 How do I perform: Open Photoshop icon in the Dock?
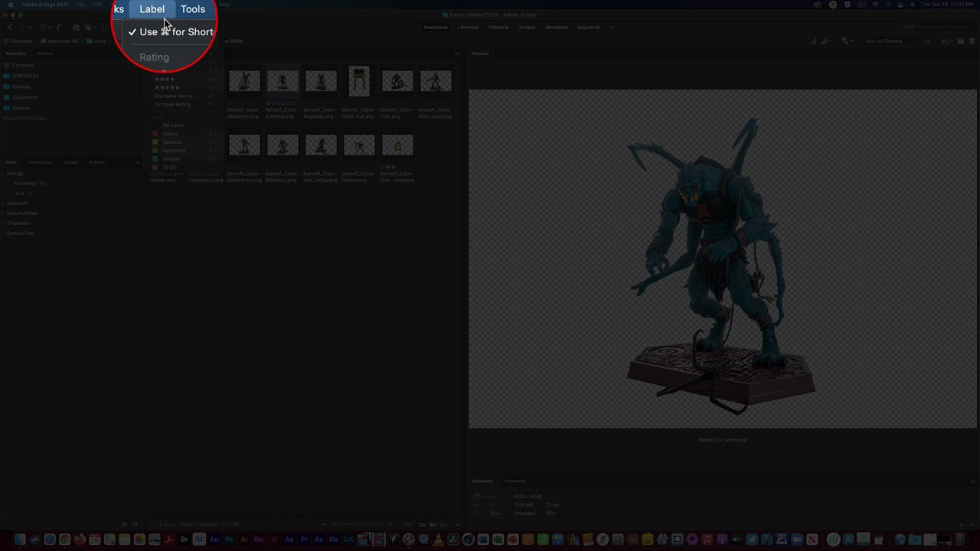click(x=229, y=540)
